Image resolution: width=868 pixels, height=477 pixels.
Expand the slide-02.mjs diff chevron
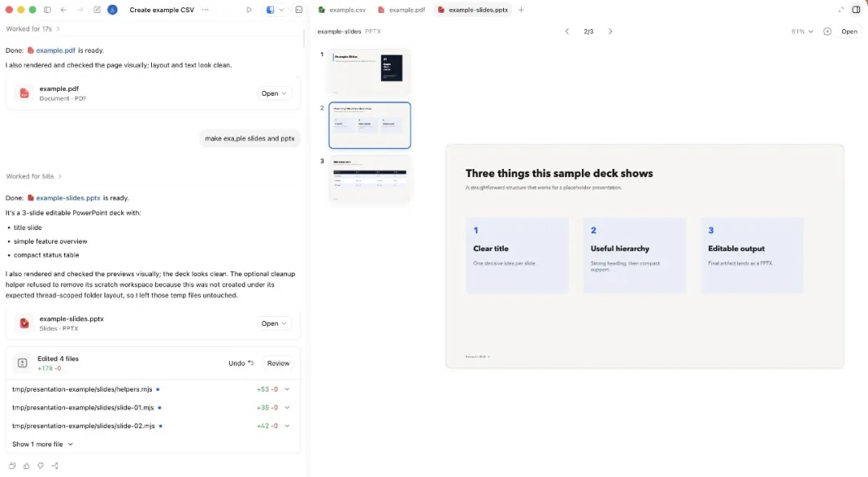pyautogui.click(x=287, y=426)
